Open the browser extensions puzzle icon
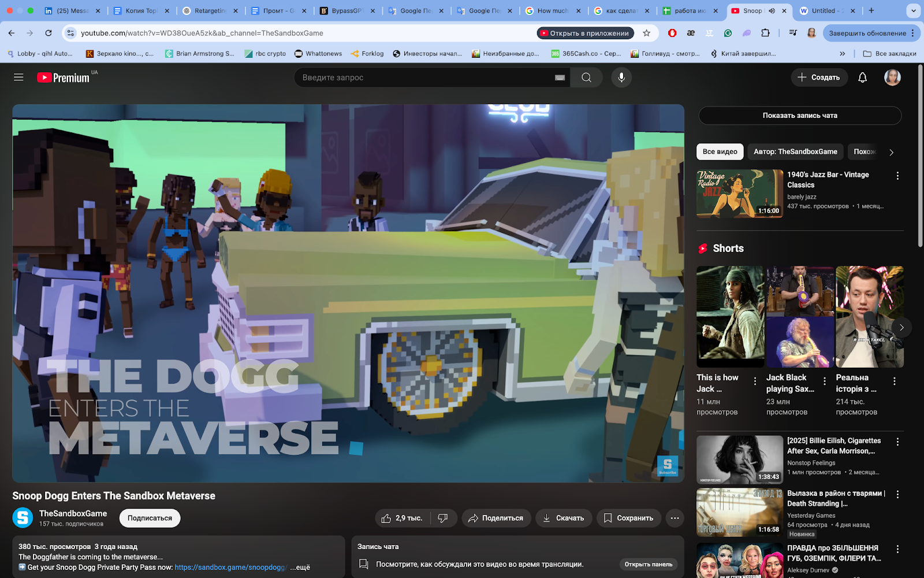This screenshot has width=924, height=578. click(765, 33)
